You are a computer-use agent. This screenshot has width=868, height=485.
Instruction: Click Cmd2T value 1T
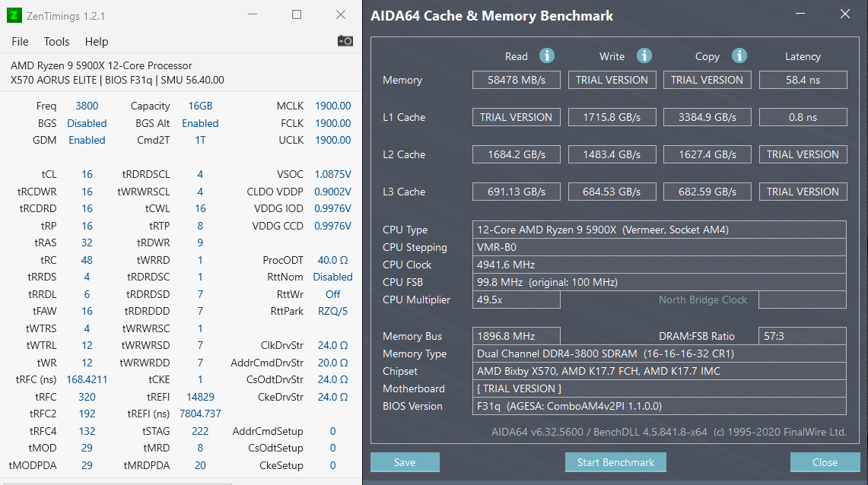[200, 140]
